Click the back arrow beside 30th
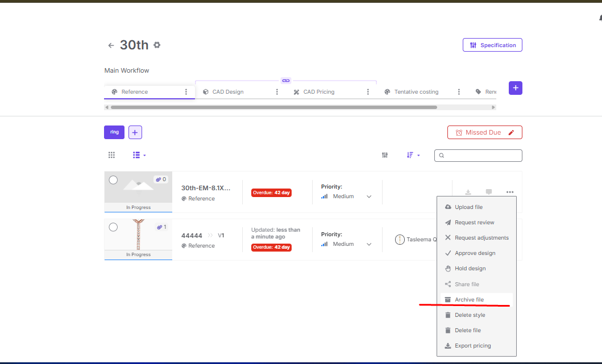The height and width of the screenshot is (364, 602). [x=111, y=45]
